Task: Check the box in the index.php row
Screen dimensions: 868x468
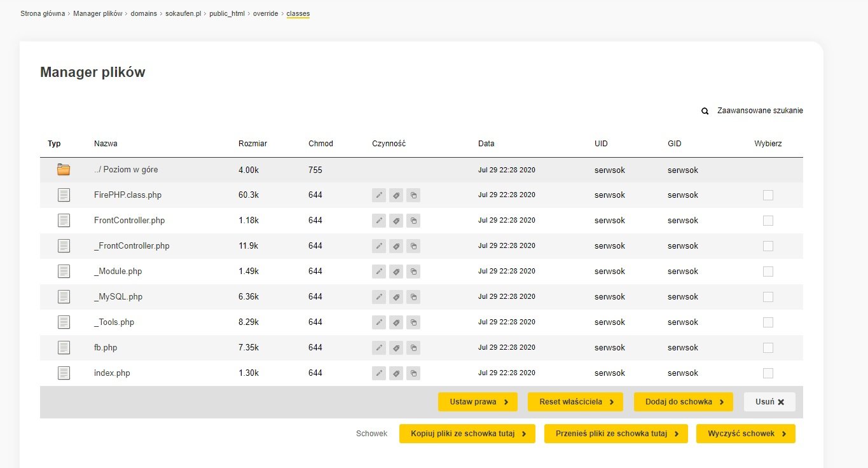Action: pos(768,373)
